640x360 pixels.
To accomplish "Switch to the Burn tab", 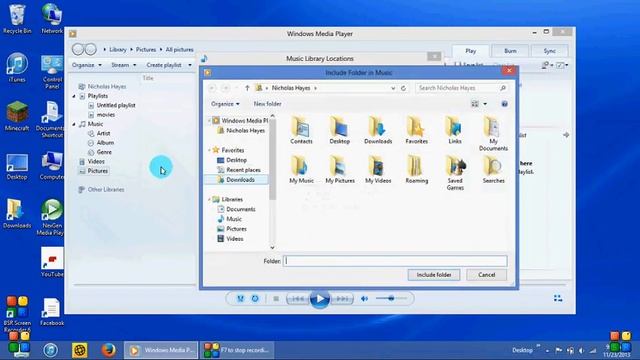I will point(510,51).
